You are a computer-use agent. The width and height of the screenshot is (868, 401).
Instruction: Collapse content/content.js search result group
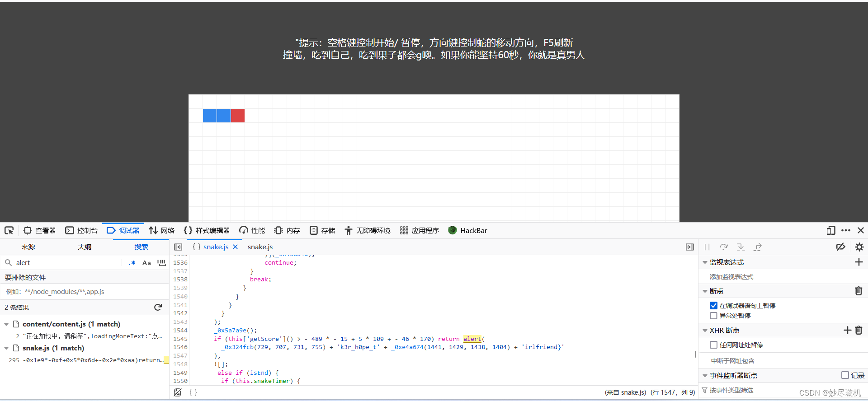[6, 324]
